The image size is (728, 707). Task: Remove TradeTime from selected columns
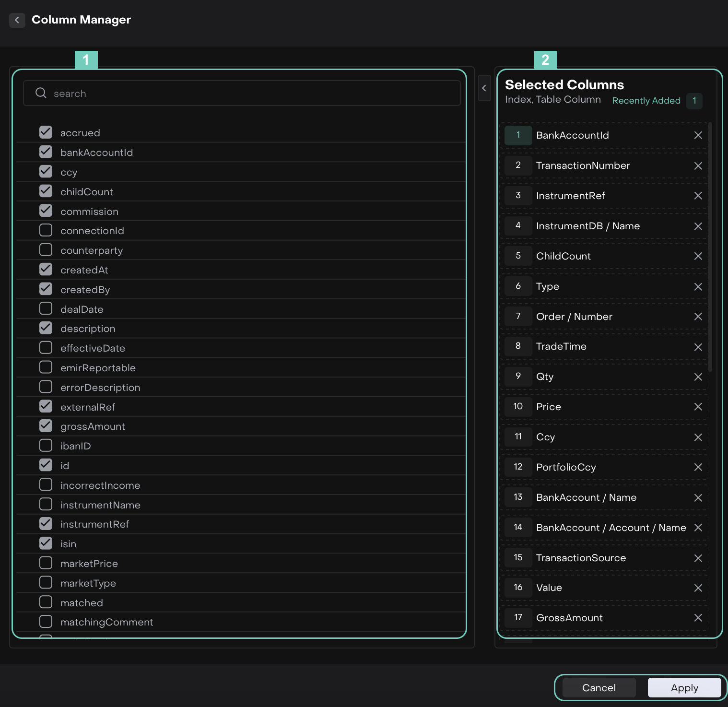pyautogui.click(x=698, y=347)
